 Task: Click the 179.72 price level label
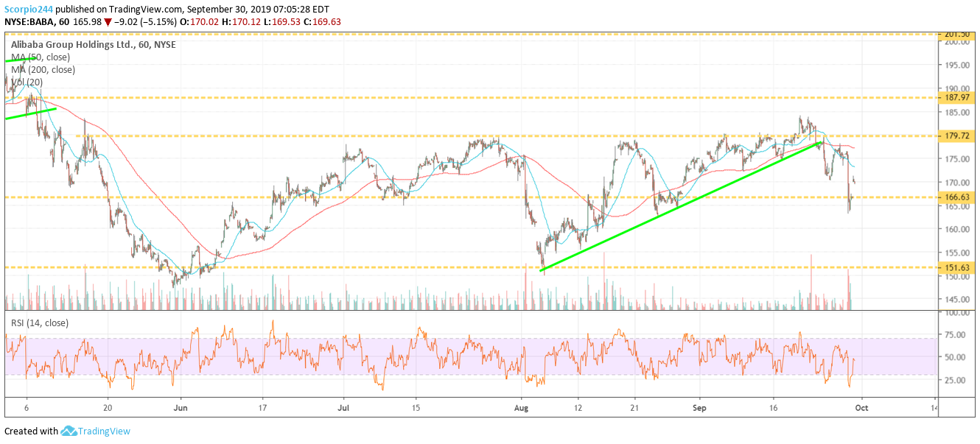(x=956, y=135)
